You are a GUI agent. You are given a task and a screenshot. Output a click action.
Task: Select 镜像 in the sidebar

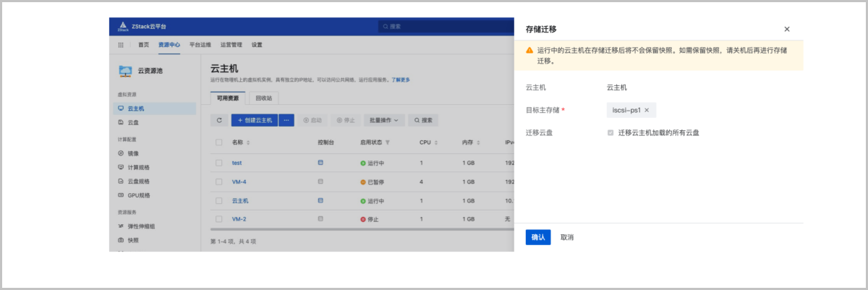(133, 153)
